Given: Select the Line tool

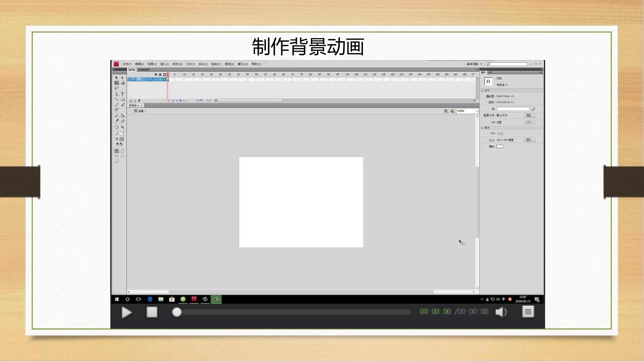Looking at the screenshot, I should coord(117,99).
